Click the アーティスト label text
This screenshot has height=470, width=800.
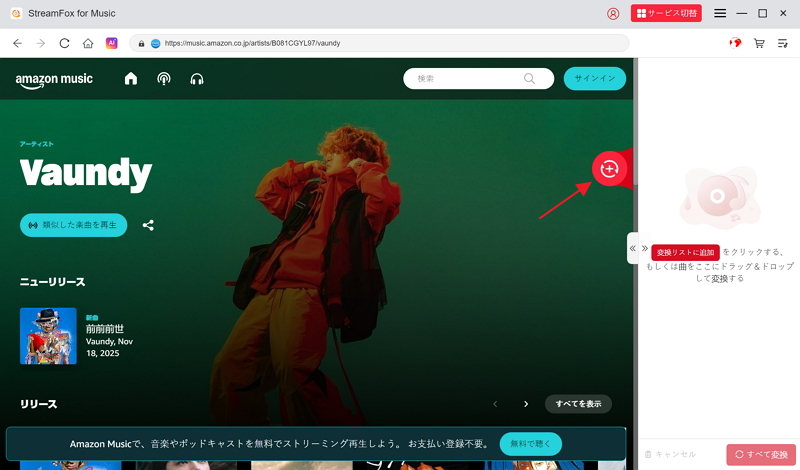click(x=37, y=144)
